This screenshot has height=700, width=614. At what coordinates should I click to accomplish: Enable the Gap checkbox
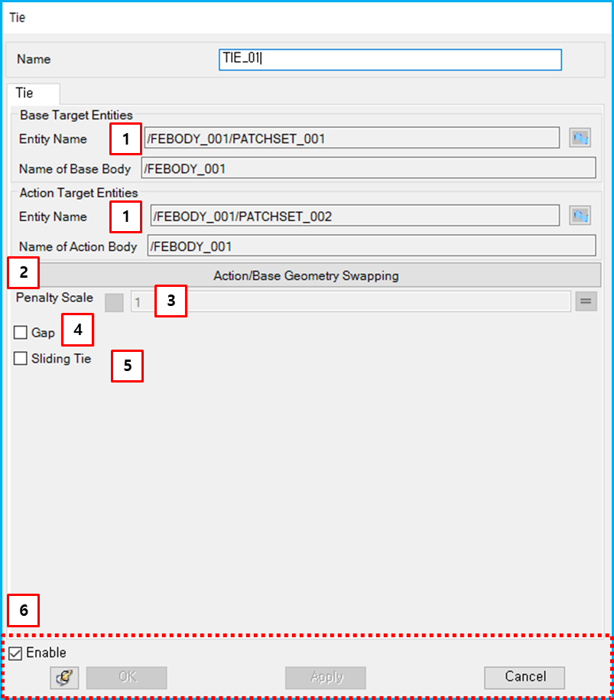coord(19,333)
